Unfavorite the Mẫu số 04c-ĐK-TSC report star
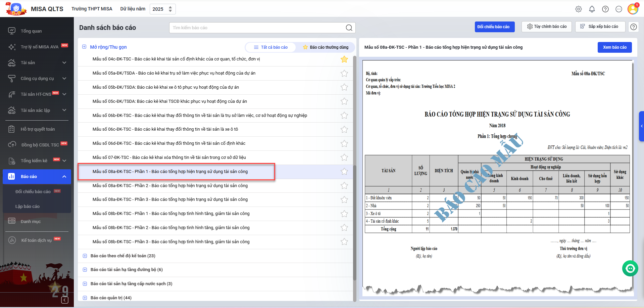The image size is (644, 308). click(344, 59)
